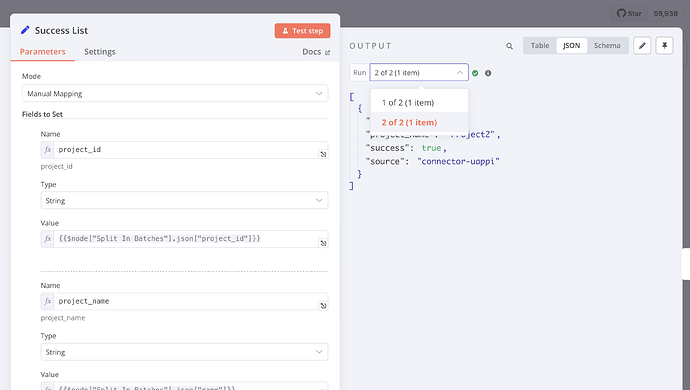Open the output search magnifier
The width and height of the screenshot is (690, 390).
(x=509, y=46)
